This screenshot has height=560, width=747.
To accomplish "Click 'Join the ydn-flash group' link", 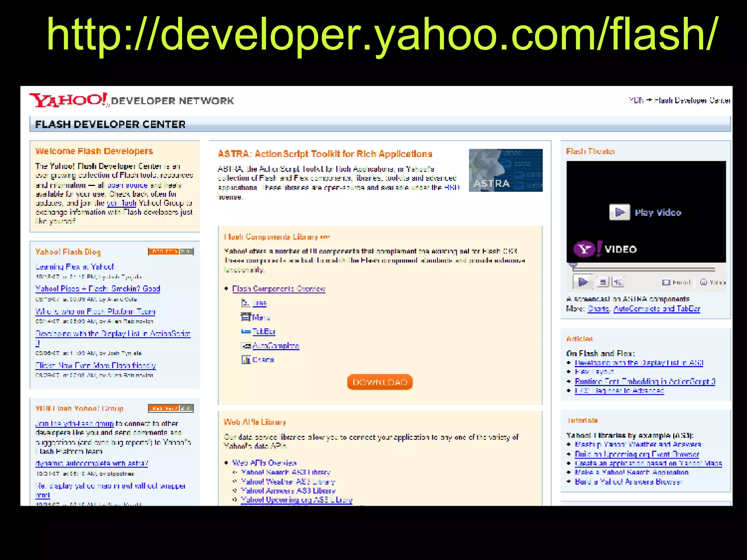I will 74,423.
